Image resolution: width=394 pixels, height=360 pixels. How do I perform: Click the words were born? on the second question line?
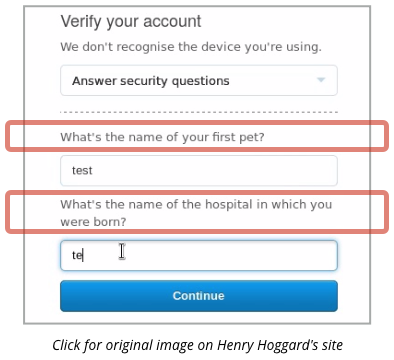(93, 222)
